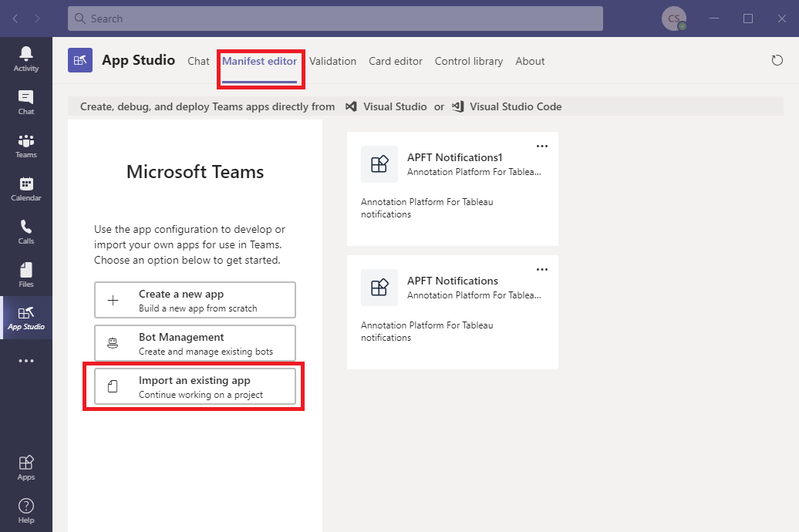Close the Teams window
The width and height of the screenshot is (799, 532).
point(782,19)
